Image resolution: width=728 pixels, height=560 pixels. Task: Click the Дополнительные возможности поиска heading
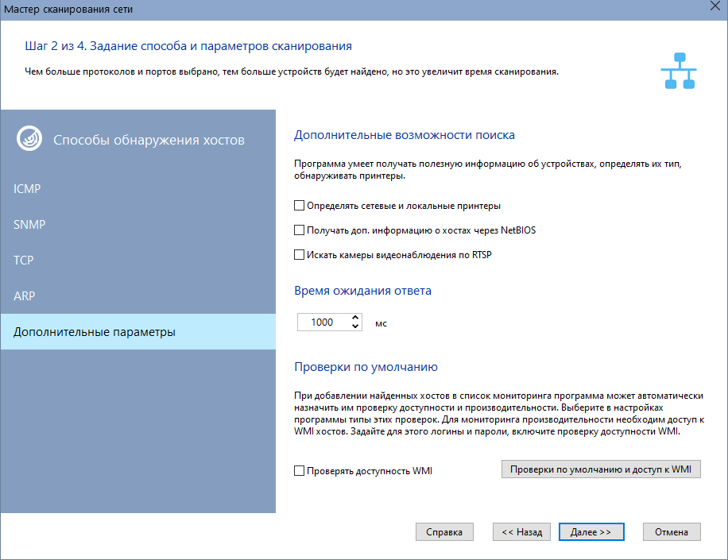point(405,135)
